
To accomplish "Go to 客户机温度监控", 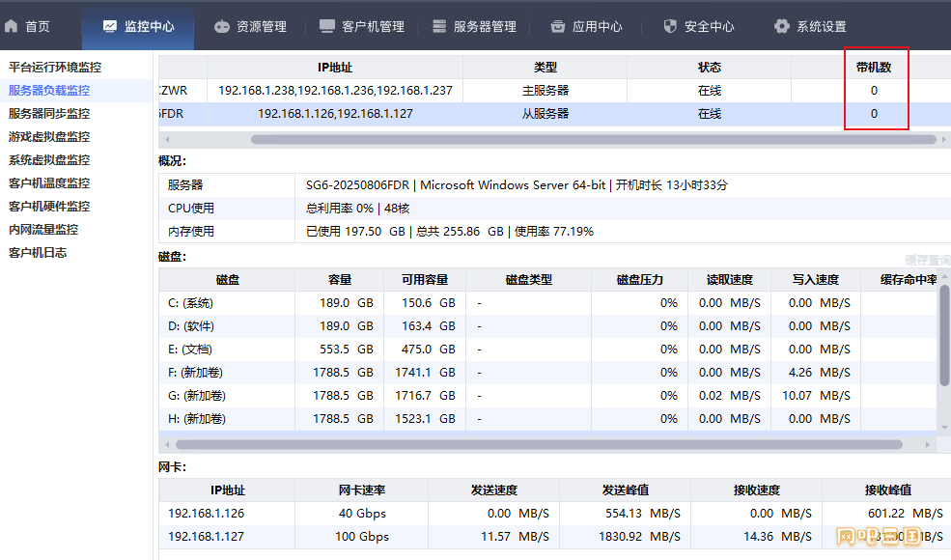I will coord(49,183).
